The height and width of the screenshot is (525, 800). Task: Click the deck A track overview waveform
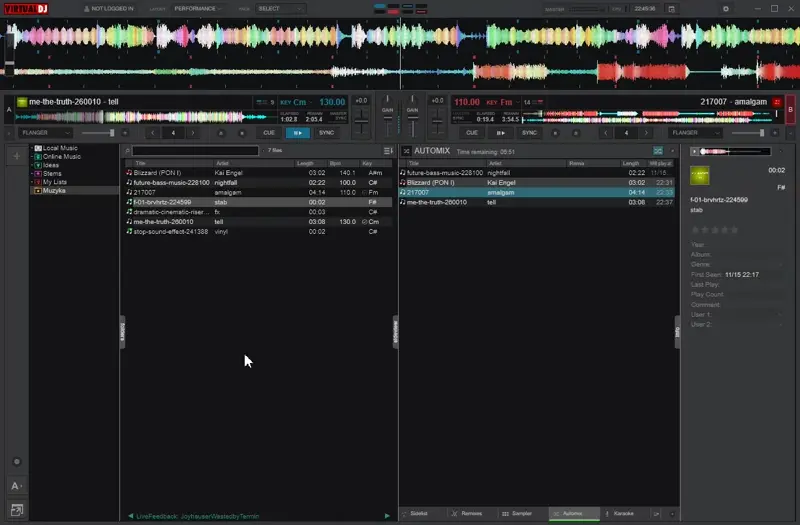pos(141,117)
